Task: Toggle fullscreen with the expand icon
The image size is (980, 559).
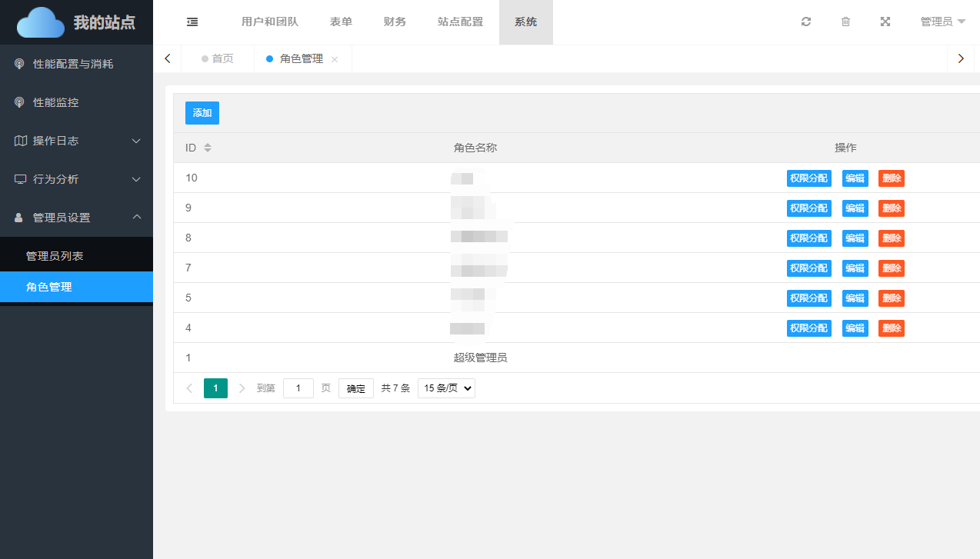Action: pyautogui.click(x=885, y=22)
